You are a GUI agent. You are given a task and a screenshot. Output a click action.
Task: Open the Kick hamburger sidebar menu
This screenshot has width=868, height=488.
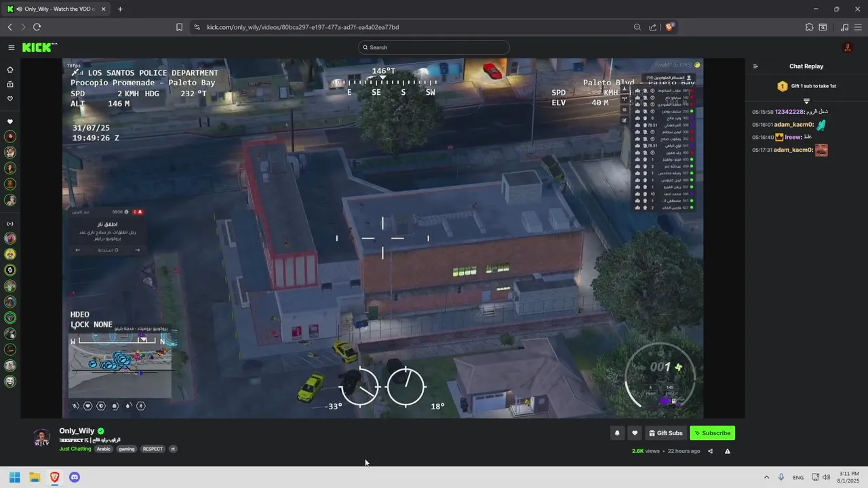pyautogui.click(x=11, y=47)
